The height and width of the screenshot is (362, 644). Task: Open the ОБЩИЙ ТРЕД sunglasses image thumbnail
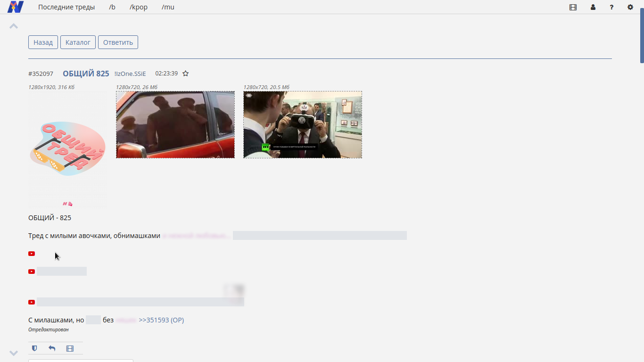point(68,149)
